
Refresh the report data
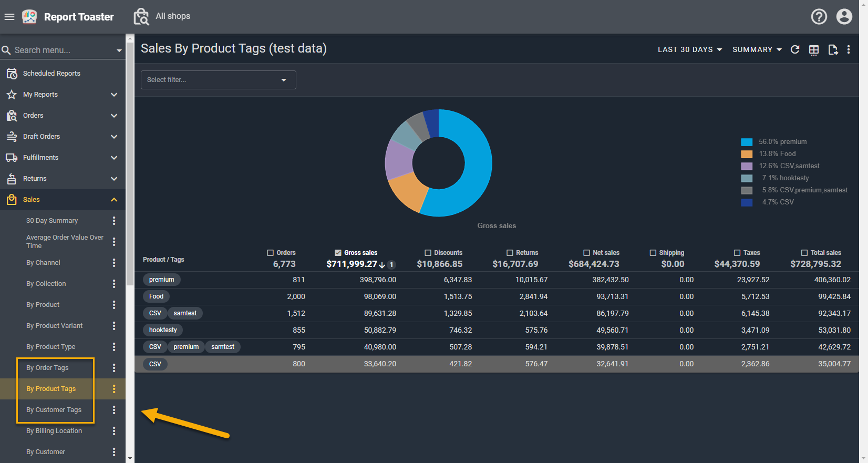pyautogui.click(x=795, y=49)
